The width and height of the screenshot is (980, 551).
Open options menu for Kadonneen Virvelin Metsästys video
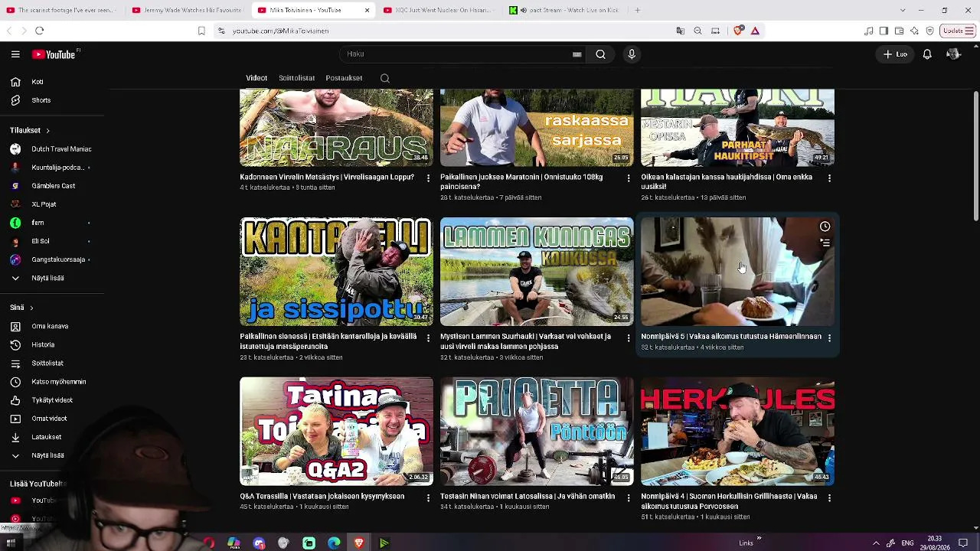click(428, 178)
